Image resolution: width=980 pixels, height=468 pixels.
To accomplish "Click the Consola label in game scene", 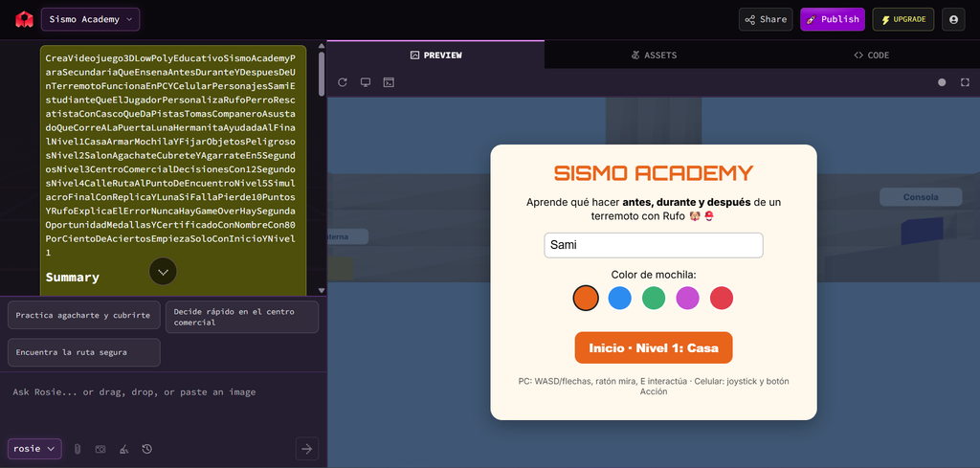I will [921, 197].
